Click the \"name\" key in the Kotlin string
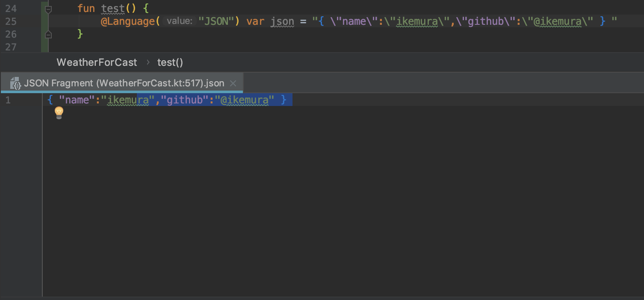 [x=354, y=21]
